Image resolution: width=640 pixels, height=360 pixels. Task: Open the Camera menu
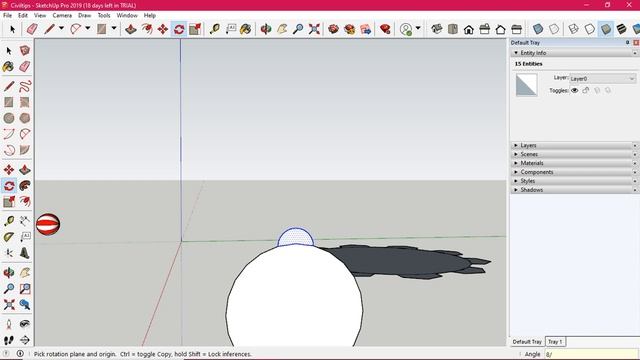(x=62, y=15)
